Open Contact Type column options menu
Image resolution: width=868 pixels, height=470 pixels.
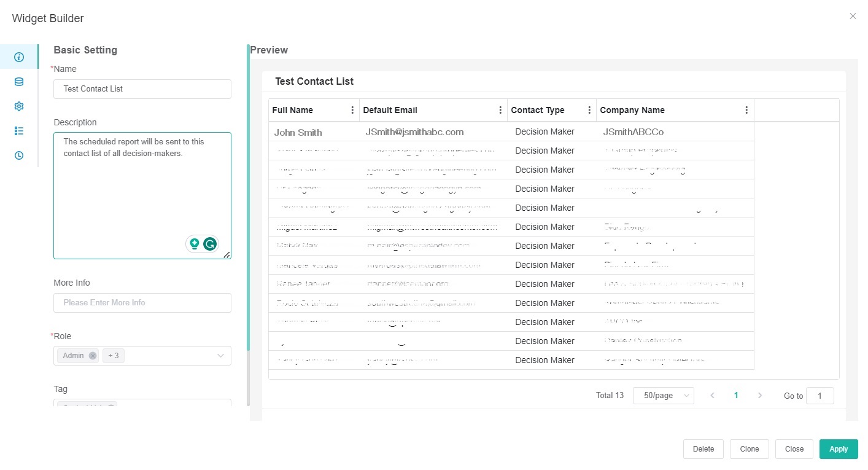click(x=589, y=111)
